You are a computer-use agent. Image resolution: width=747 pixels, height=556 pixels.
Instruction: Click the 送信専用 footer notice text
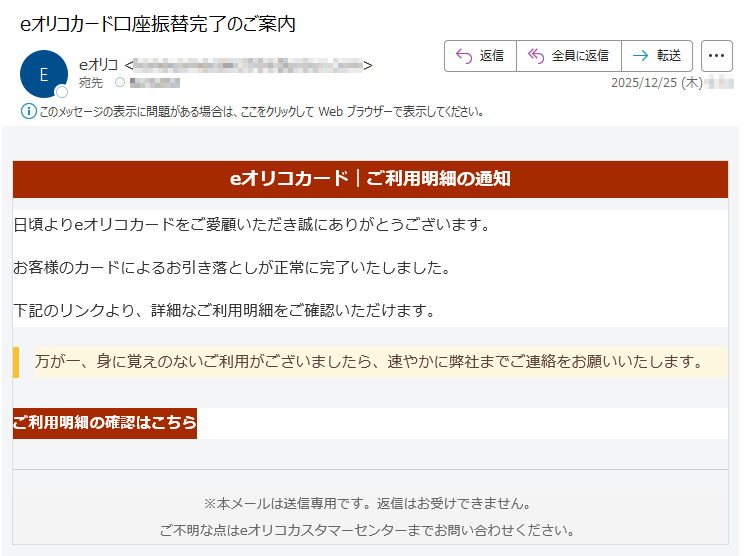[x=370, y=503]
